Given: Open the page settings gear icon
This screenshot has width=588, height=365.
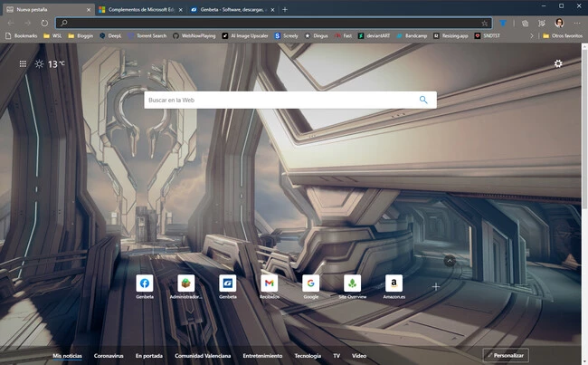Looking at the screenshot, I should [558, 63].
